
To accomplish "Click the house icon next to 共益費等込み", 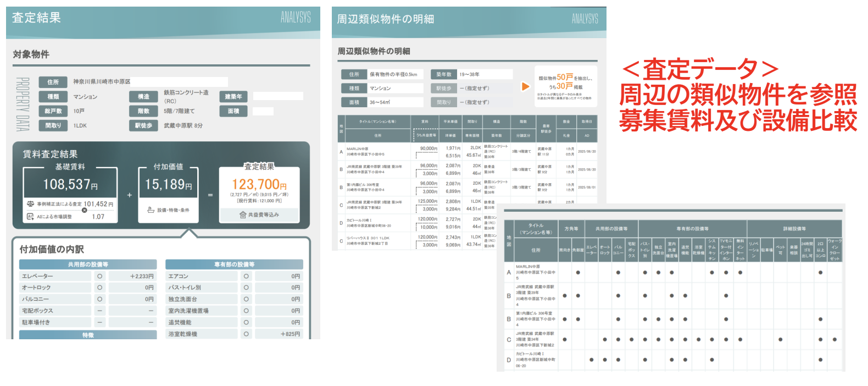I will pyautogui.click(x=242, y=215).
